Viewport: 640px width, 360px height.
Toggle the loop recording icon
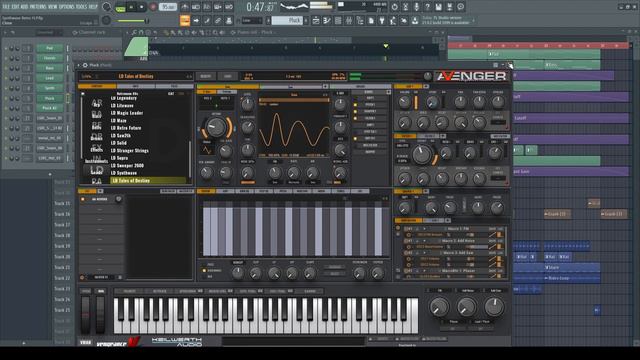pyautogui.click(x=229, y=7)
